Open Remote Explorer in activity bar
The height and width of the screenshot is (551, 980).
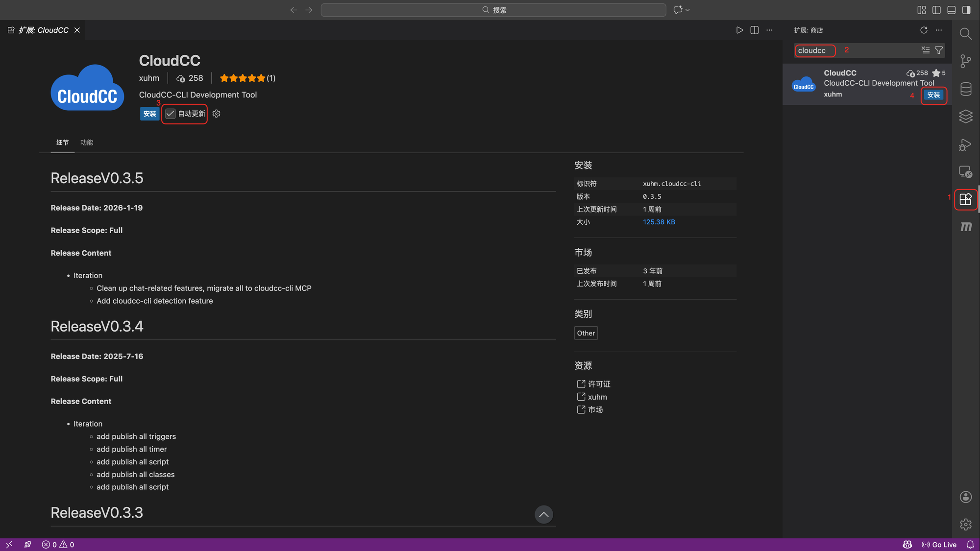click(x=965, y=172)
